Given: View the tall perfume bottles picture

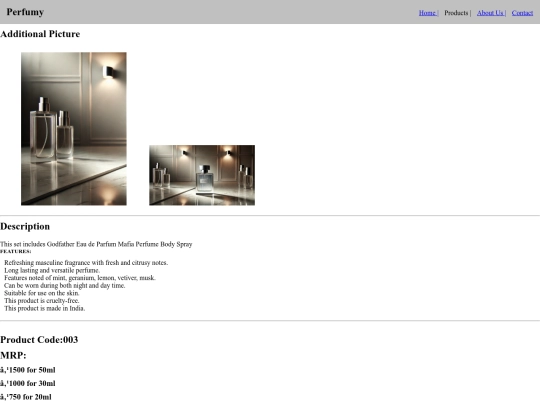Looking at the screenshot, I should click(74, 129).
